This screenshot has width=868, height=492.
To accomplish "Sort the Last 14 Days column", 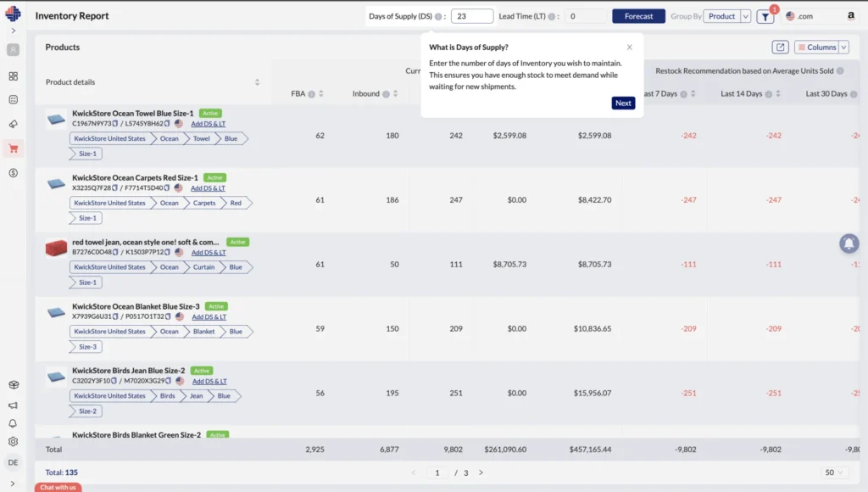I will (x=778, y=93).
